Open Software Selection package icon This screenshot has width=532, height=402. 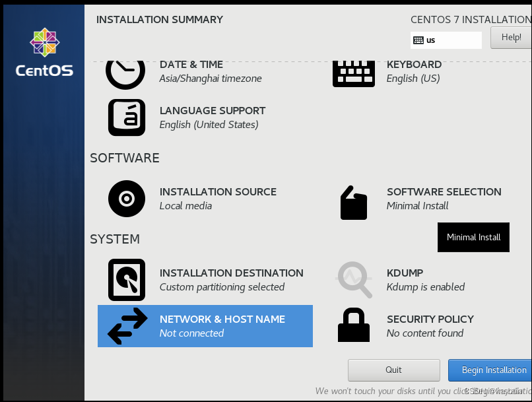click(354, 203)
